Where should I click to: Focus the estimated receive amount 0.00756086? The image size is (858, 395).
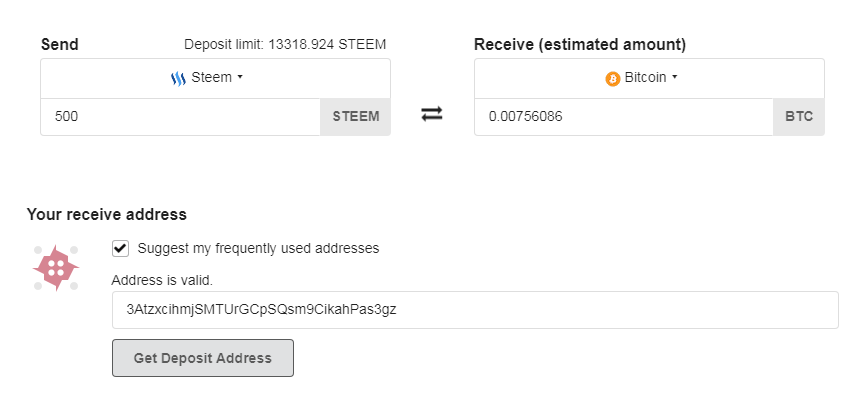pos(624,117)
